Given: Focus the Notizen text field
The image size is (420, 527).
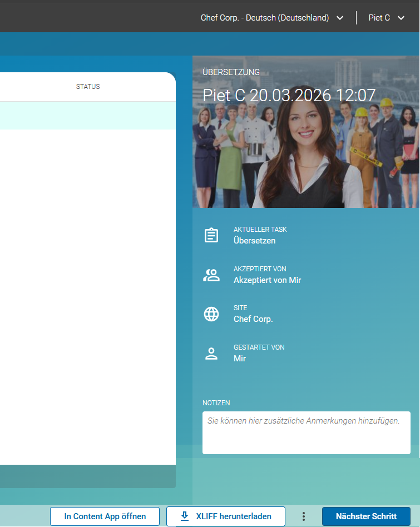Looking at the screenshot, I should (307, 432).
